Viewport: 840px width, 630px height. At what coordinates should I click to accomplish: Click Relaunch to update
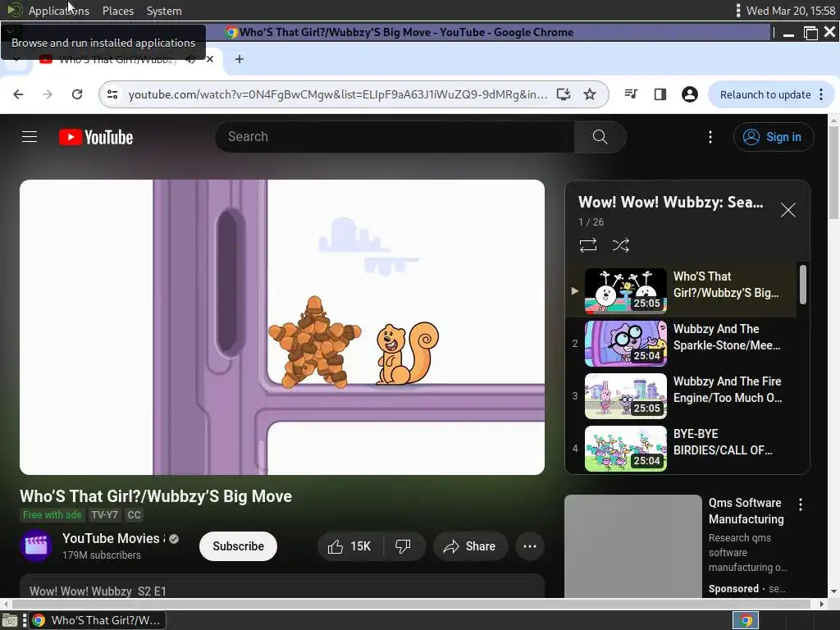pos(765,94)
